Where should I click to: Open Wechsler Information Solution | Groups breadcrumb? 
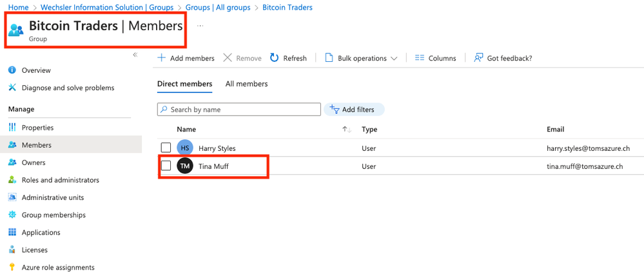[x=107, y=7]
